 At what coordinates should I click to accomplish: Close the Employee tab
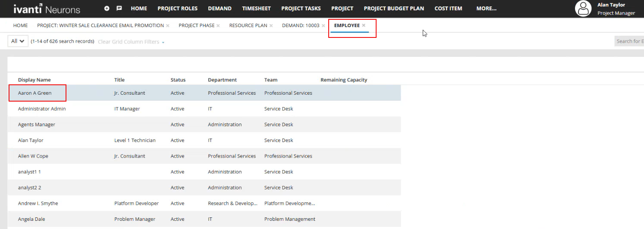click(364, 25)
